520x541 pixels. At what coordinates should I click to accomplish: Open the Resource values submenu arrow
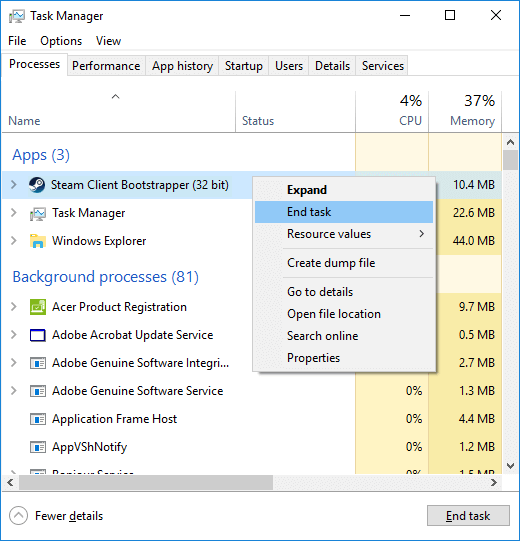coord(422,234)
